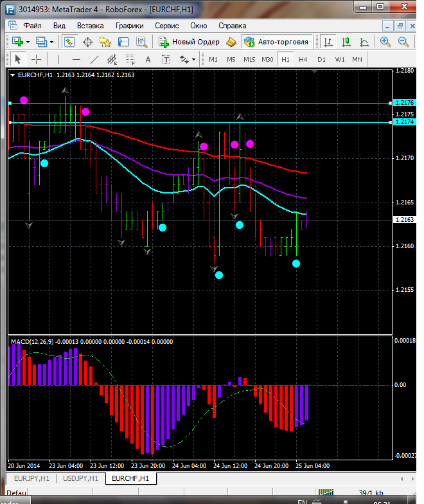Open the Файл menu
424x504 pixels.
click(x=32, y=26)
